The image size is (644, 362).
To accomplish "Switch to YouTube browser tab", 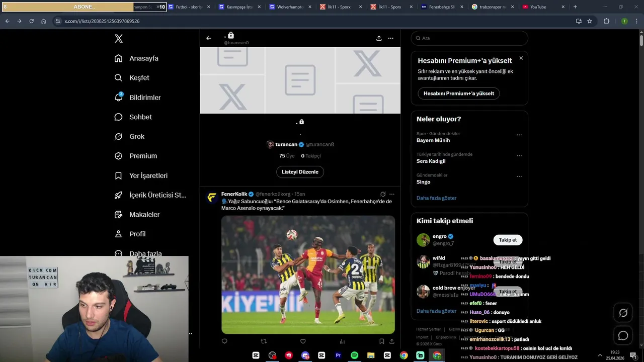I will (542, 7).
